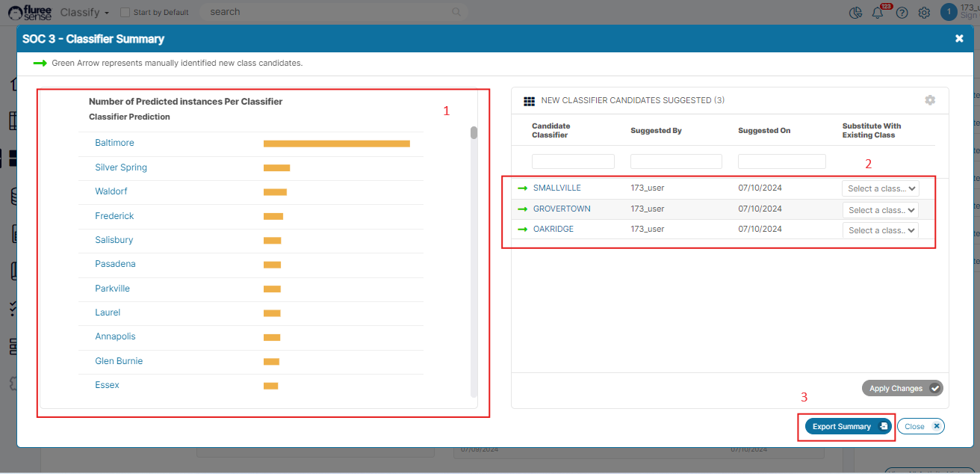Click the notifications bell icon
The image size is (980, 474).
click(878, 13)
